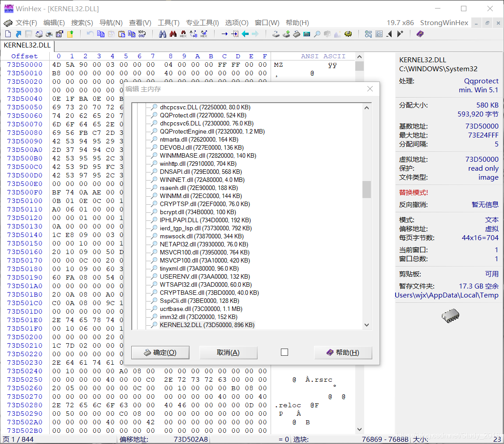Select ucrtbase.dll in the module list
Screen dimensions: 504x444
coord(201,309)
